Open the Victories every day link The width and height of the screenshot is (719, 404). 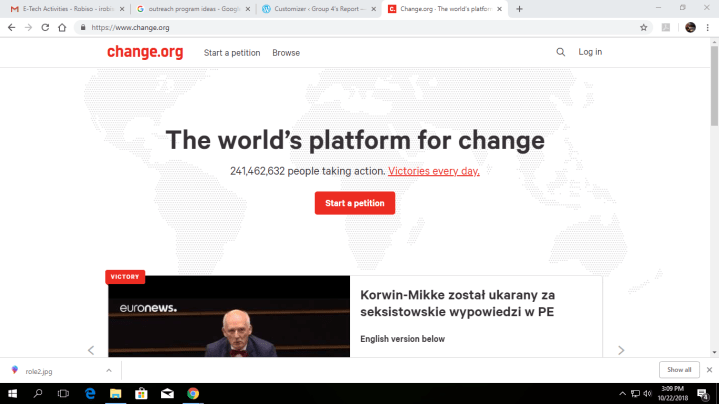(x=433, y=171)
